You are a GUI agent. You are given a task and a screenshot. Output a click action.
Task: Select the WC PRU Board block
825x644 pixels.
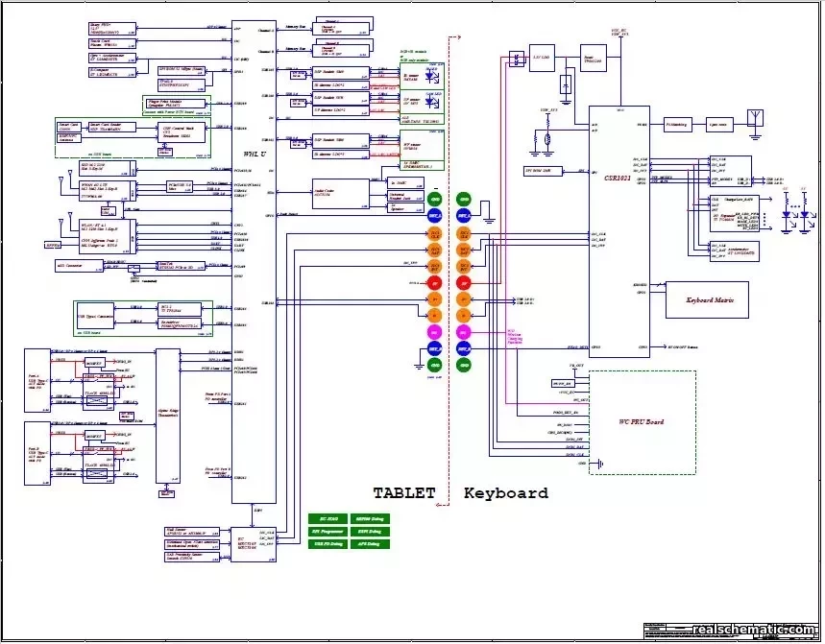click(643, 422)
